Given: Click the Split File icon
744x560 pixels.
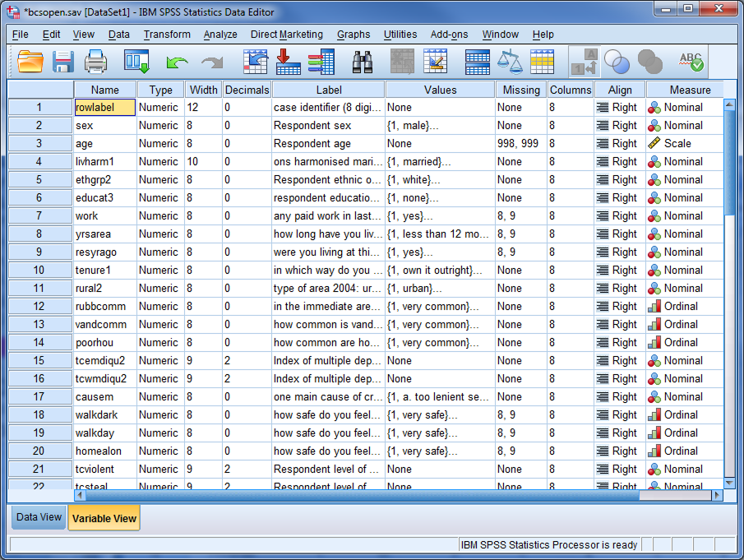Looking at the screenshot, I should coord(478,62).
